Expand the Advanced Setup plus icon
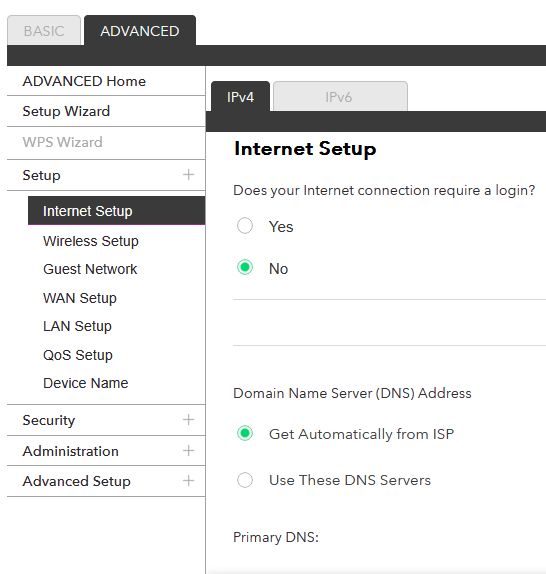The width and height of the screenshot is (546, 574). 188,480
